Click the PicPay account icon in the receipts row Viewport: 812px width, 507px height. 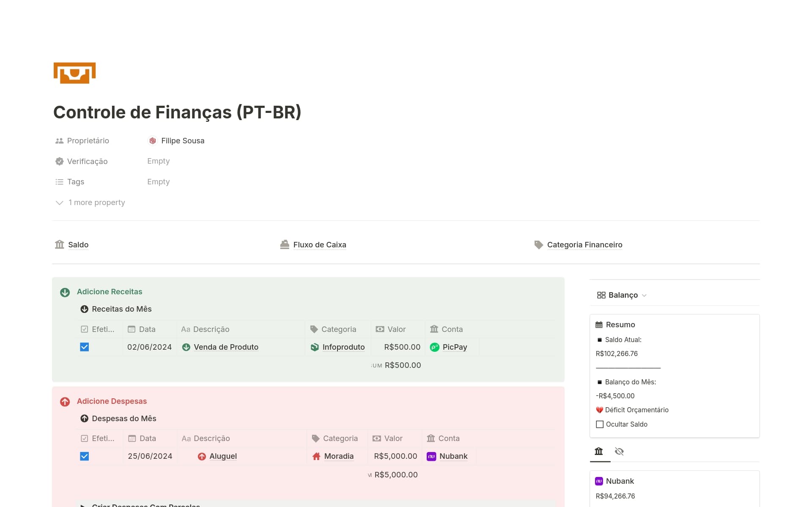point(434,347)
